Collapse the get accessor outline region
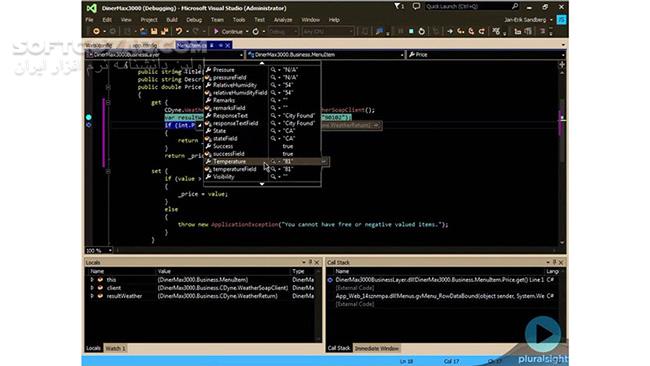650x366 pixels. coord(108,102)
